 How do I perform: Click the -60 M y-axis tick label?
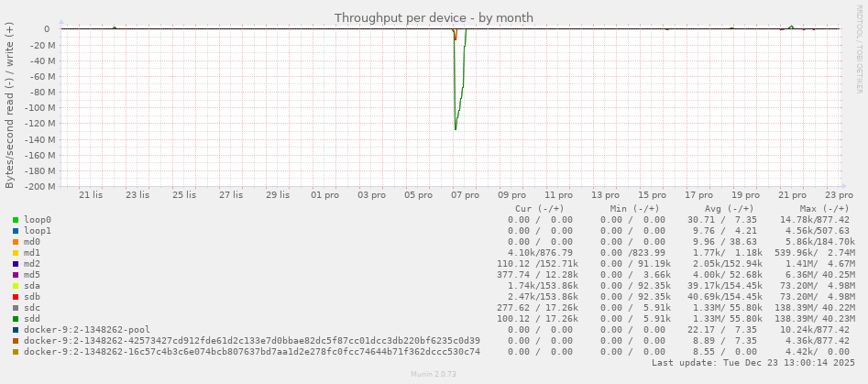click(x=42, y=76)
